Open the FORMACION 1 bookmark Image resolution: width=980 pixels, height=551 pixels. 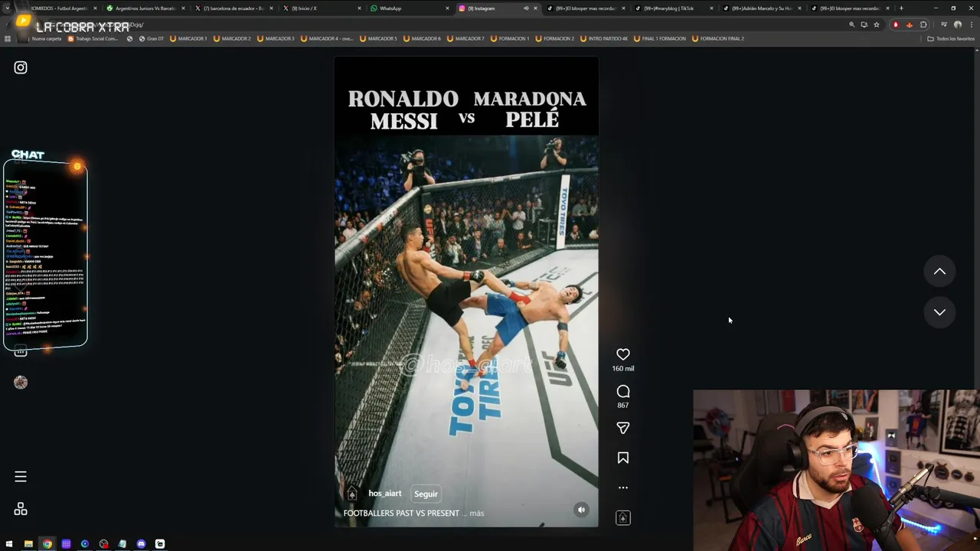pos(510,38)
